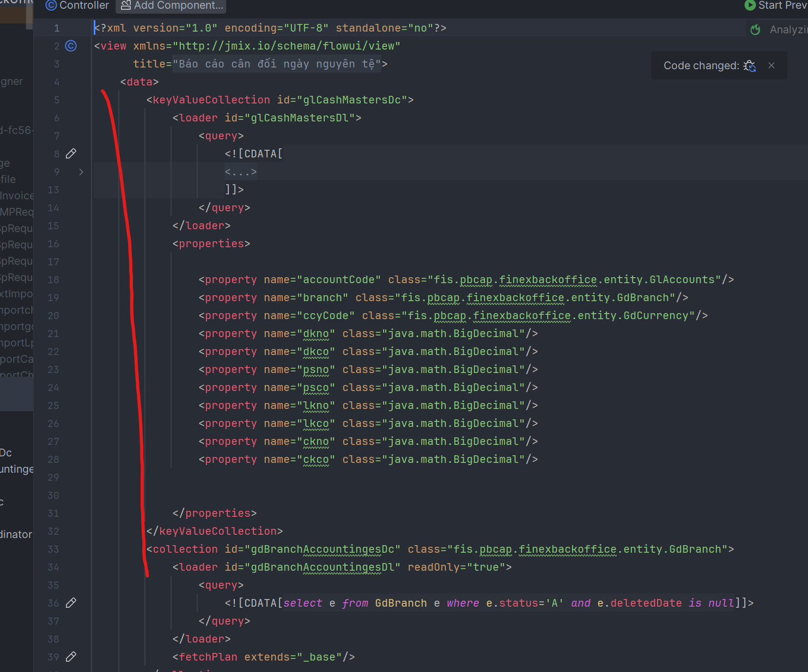Screen dimensions: 808x672
Task: Click the fetchPlan extends="_base" tag
Action: [264, 657]
